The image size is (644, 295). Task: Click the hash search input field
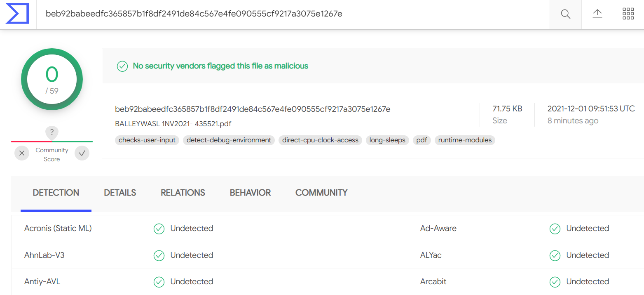coord(288,14)
